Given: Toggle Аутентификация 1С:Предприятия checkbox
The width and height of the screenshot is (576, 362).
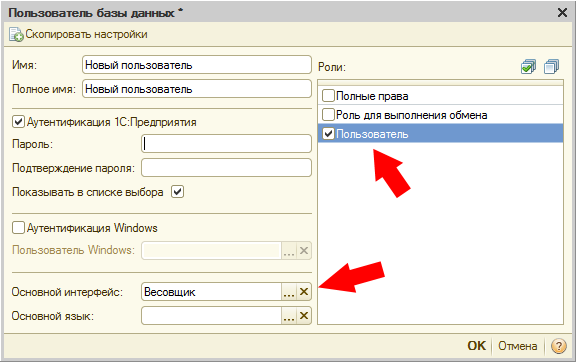Looking at the screenshot, I should tap(18, 122).
